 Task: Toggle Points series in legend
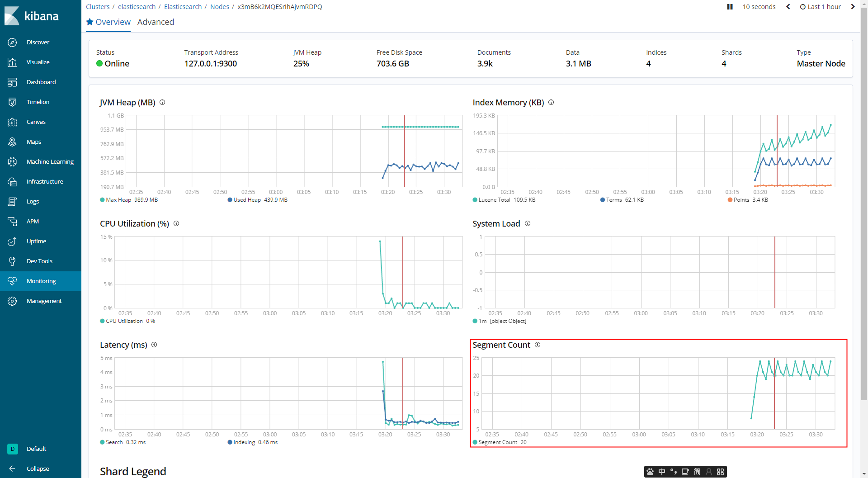click(748, 200)
